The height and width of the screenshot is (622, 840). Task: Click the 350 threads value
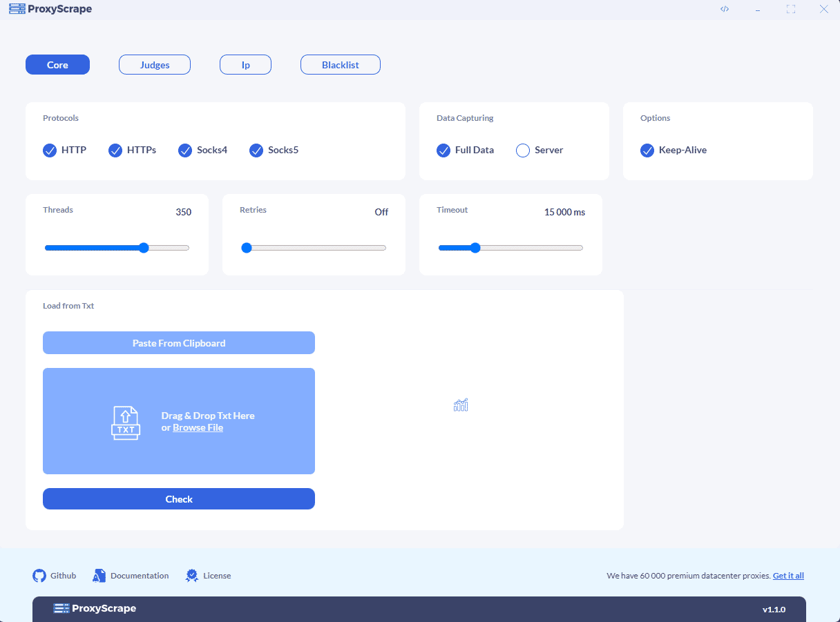point(183,212)
